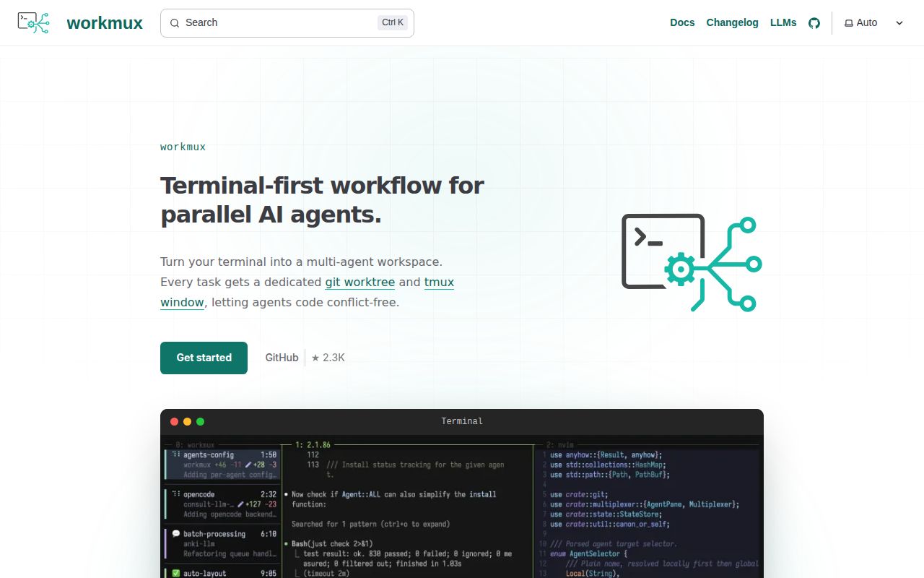
Task: Open the Docs nav item
Action: tap(682, 22)
